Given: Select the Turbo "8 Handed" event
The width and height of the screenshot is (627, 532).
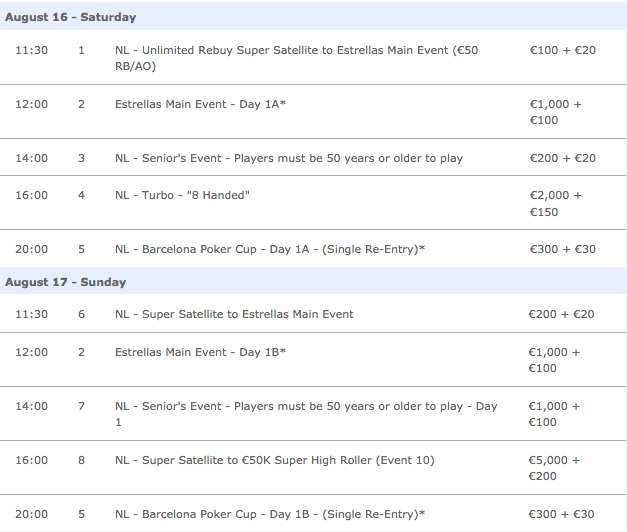Looking at the screenshot, I should (182, 195).
